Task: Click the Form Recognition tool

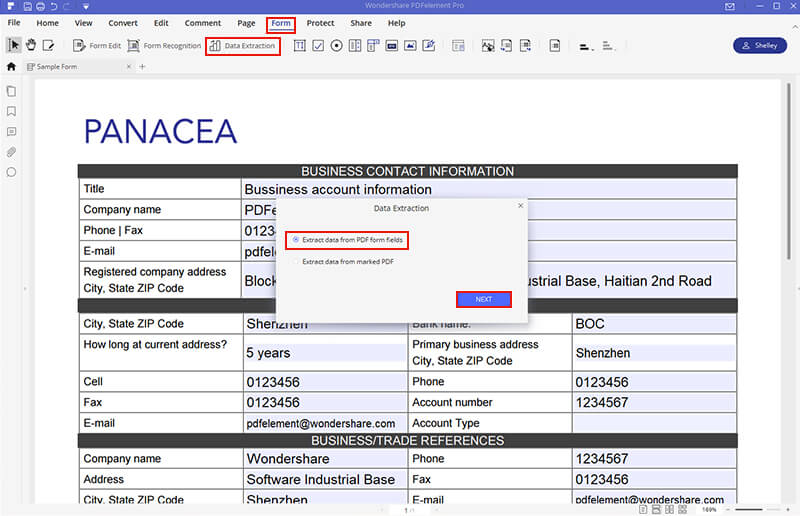Action: pyautogui.click(x=164, y=46)
